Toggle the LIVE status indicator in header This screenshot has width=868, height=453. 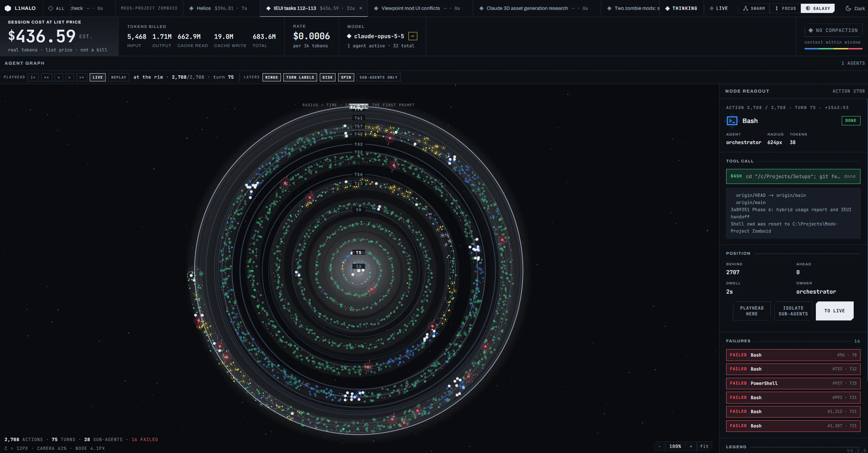(719, 8)
